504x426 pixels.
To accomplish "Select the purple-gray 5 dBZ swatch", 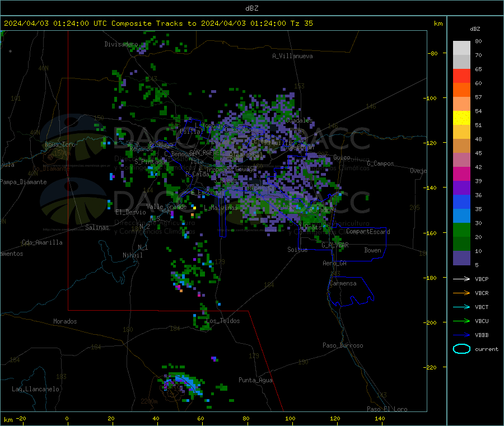I will [461, 258].
